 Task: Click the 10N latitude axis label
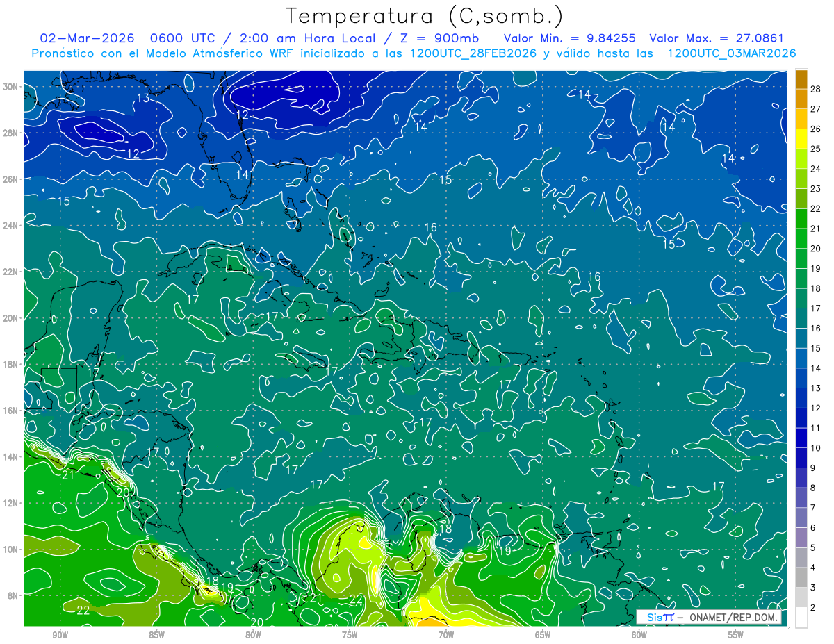pyautogui.click(x=11, y=549)
